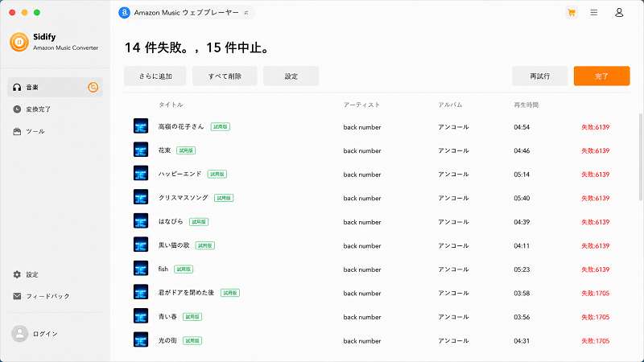Click ログイン in the sidebar
The height and width of the screenshot is (362, 644).
pos(45,334)
